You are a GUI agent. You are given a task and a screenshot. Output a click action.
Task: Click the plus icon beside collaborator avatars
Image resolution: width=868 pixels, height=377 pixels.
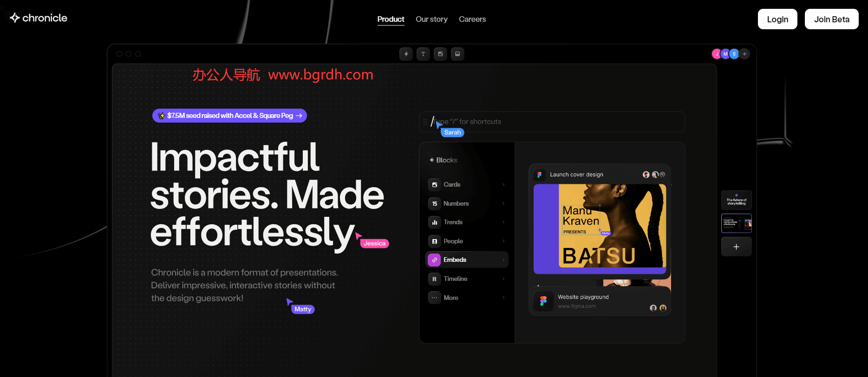(x=744, y=54)
